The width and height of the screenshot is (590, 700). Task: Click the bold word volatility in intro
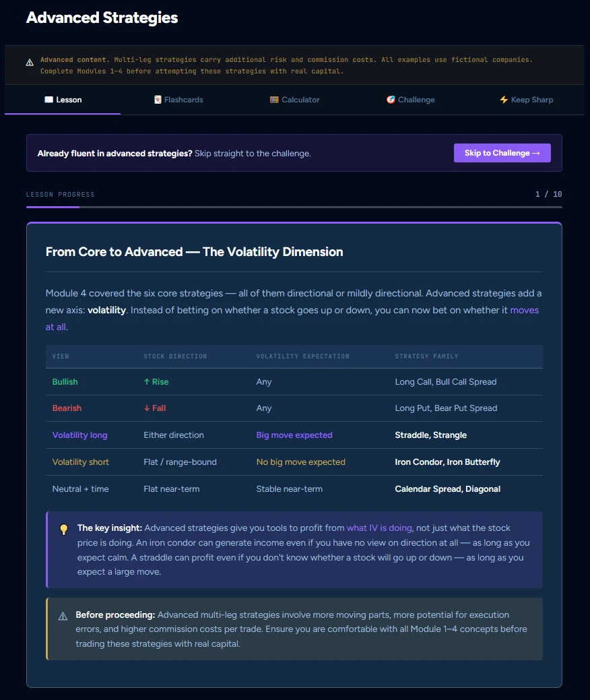pyautogui.click(x=106, y=311)
